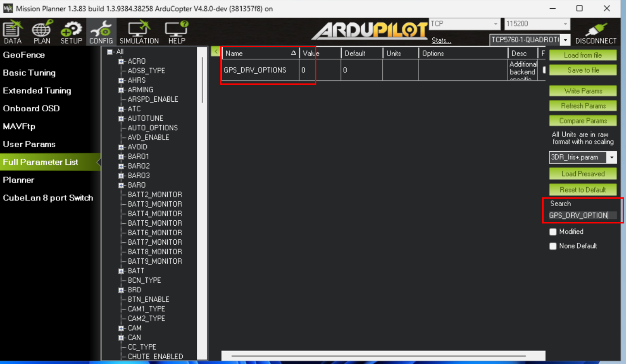Expand the ACRO tree node
This screenshot has width=626, height=364.
point(121,61)
